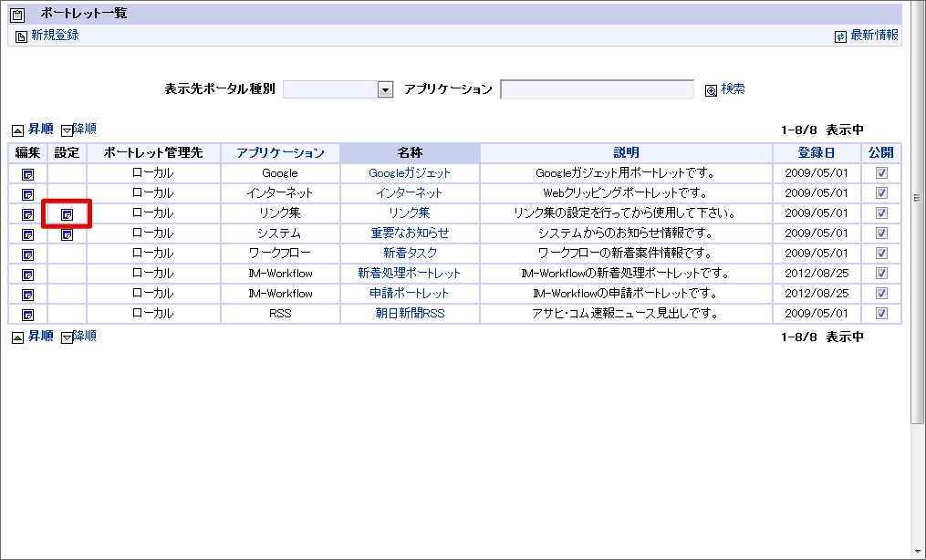The height and width of the screenshot is (560, 926).
Task: Click edit icon for 朝日新聞RSS row
Action: click(x=27, y=315)
